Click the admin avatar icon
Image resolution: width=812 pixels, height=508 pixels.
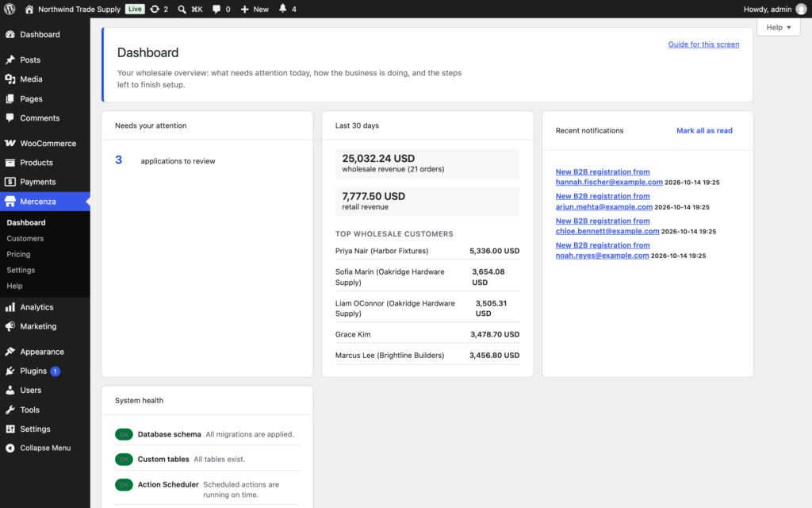[801, 9]
